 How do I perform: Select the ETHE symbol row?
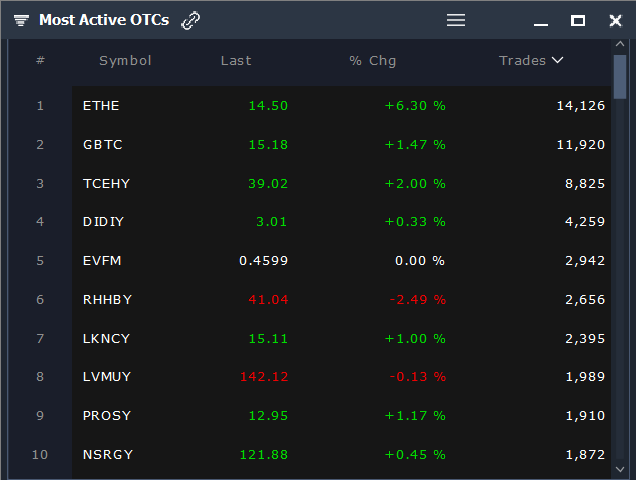[342, 105]
